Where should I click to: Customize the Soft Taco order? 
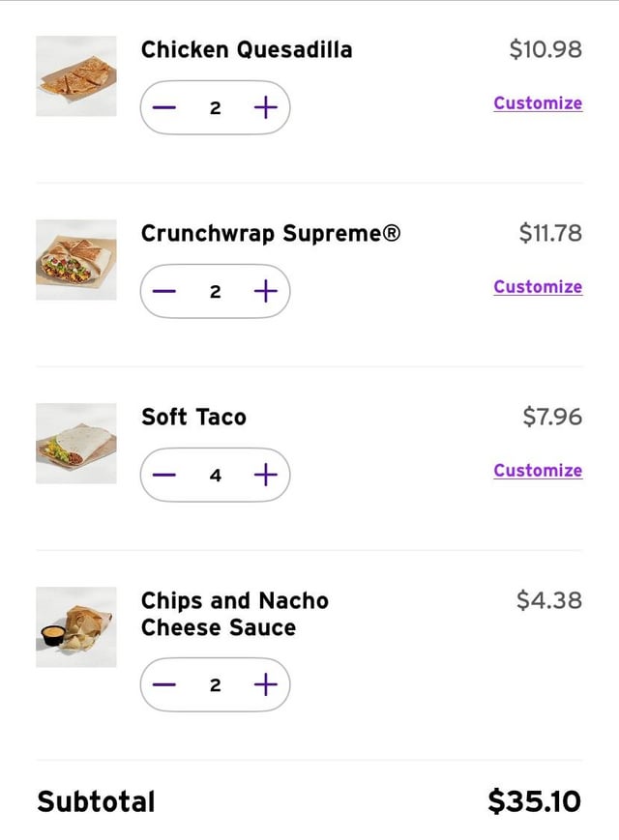tap(538, 471)
